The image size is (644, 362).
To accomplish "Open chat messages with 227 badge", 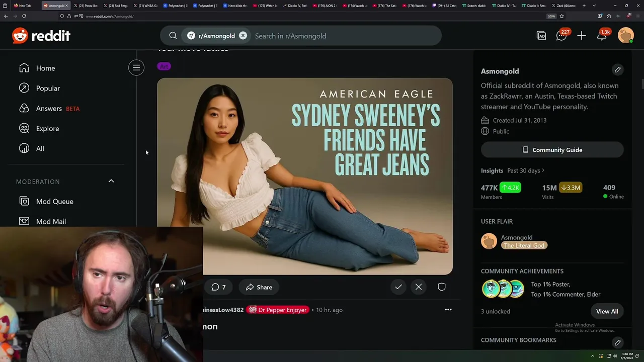I will tap(561, 36).
